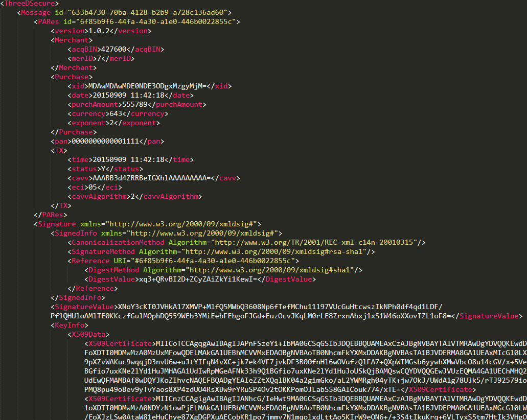Click second X509Certificate opening tag starting MIICnzCC

[120, 399]
